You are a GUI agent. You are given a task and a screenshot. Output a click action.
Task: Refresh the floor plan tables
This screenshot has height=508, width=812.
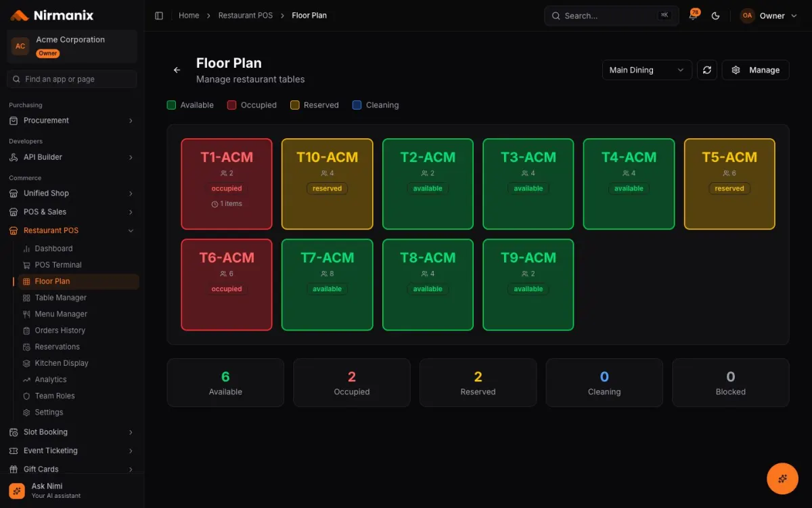(707, 70)
